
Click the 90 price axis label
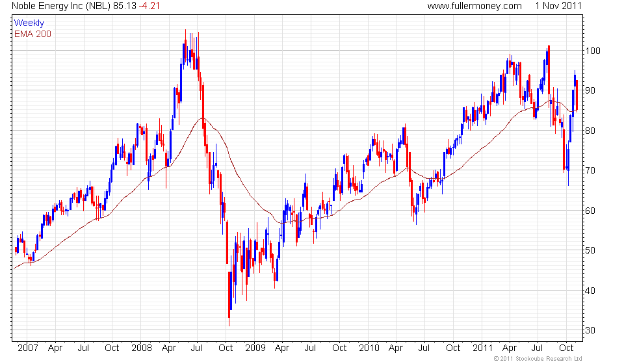(590, 90)
